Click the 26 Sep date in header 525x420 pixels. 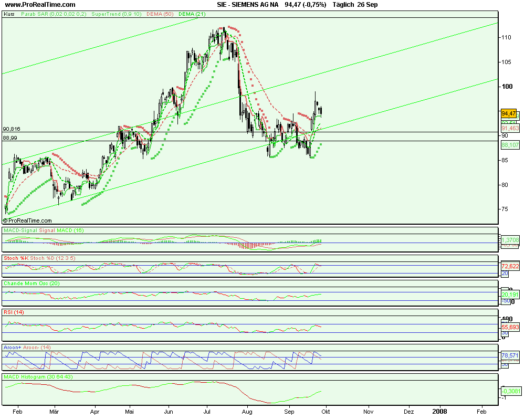[x=367, y=5]
